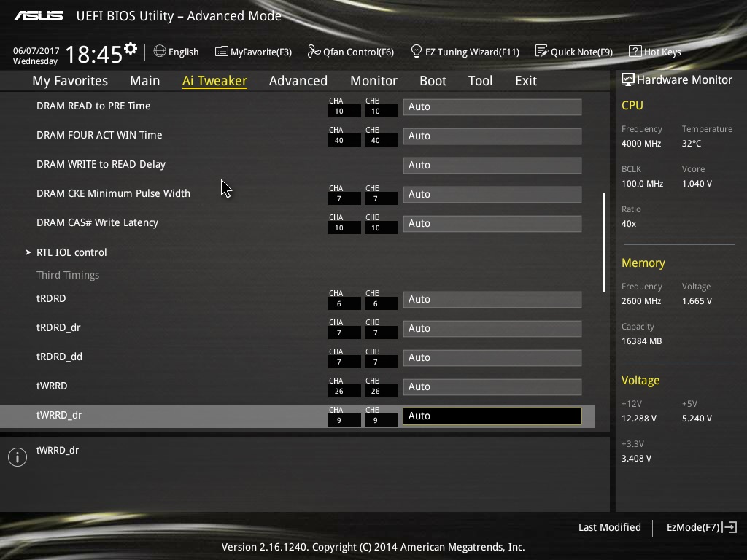Viewport: 747px width, 560px height.
Task: Select the DRAM WRITE to READ Delay label
Action: point(101,164)
